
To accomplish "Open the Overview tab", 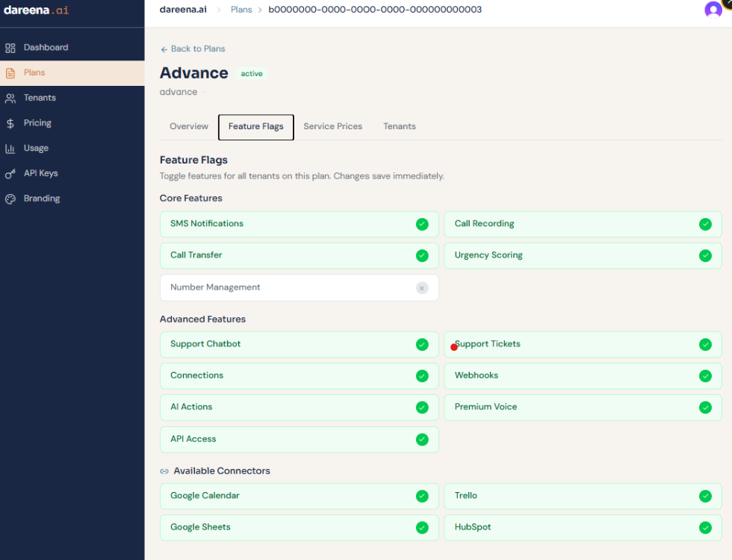I will point(189,127).
